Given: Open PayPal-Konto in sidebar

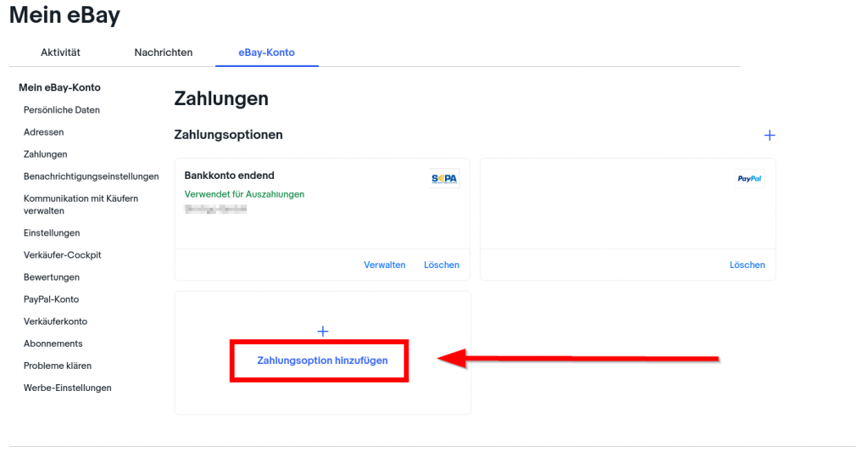Looking at the screenshot, I should pyautogui.click(x=51, y=299).
